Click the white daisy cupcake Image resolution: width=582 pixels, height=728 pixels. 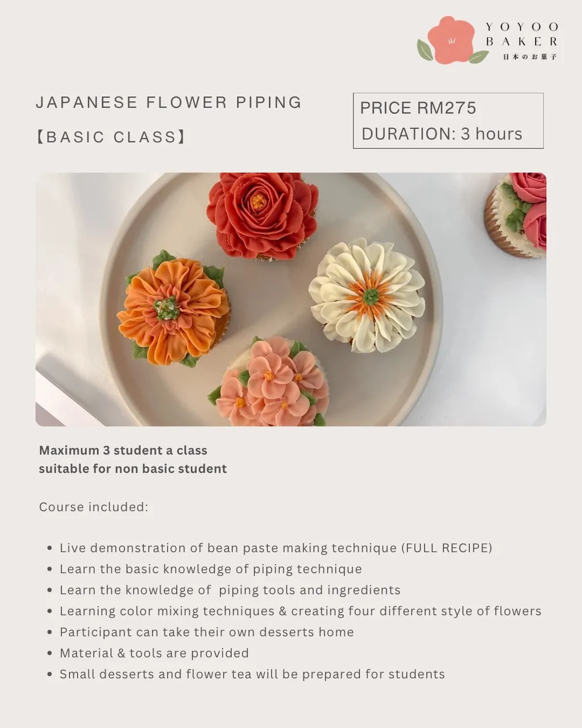coord(367,295)
